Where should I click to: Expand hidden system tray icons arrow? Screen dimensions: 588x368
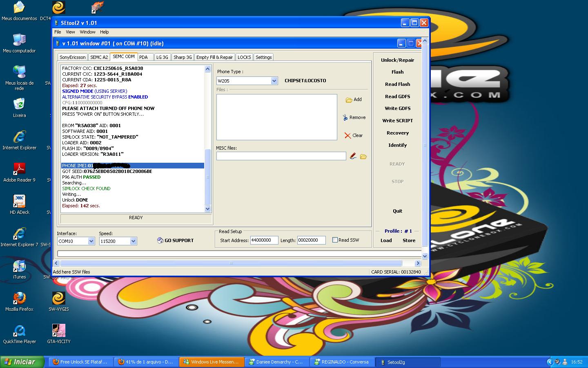[x=550, y=362]
